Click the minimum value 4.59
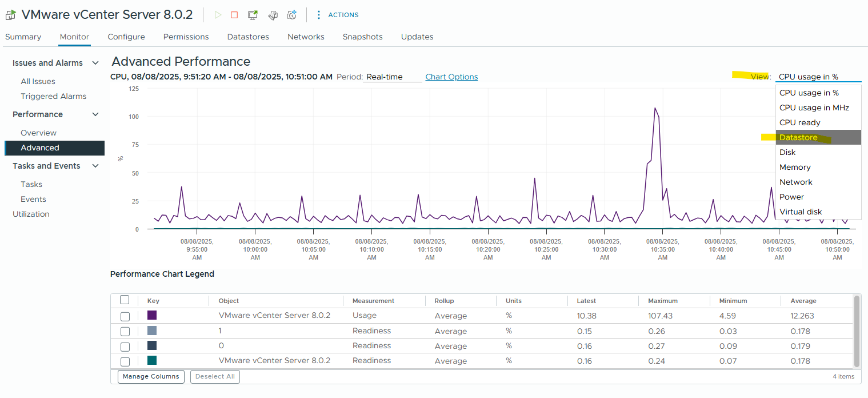Image resolution: width=868 pixels, height=398 pixels. tap(727, 316)
